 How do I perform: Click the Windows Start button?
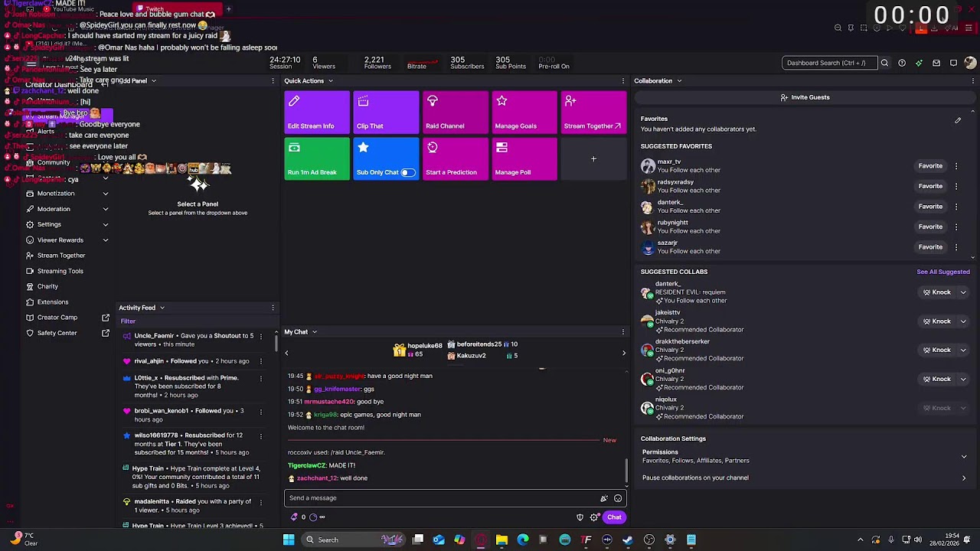289,540
